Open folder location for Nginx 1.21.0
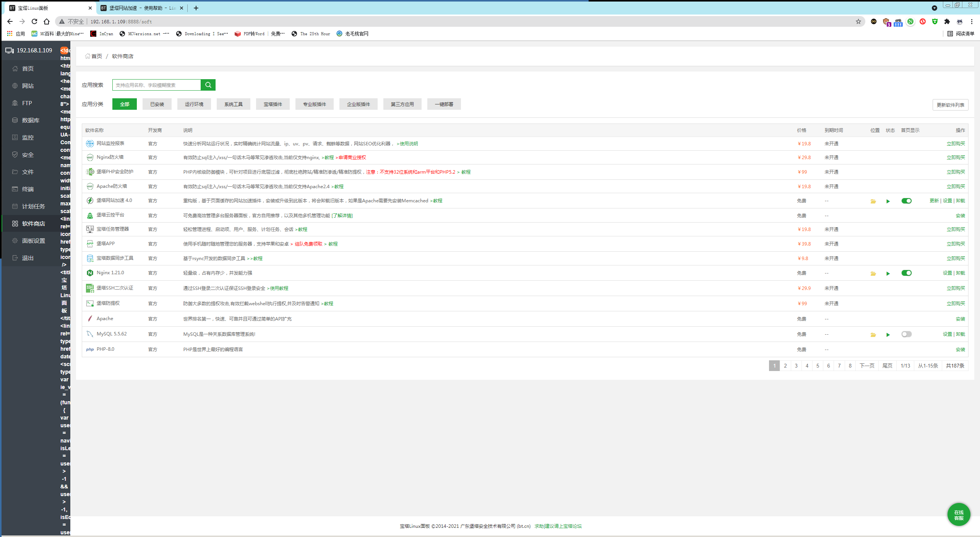980x537 pixels. pos(873,273)
